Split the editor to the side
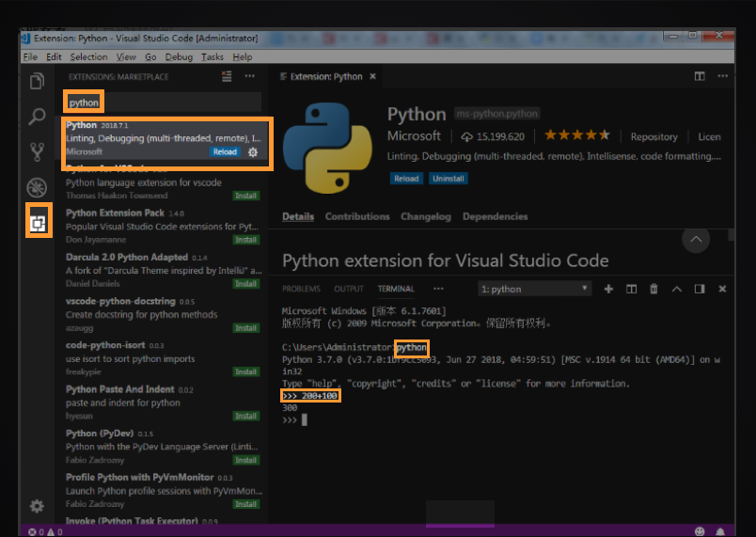The height and width of the screenshot is (537, 756). tap(700, 76)
